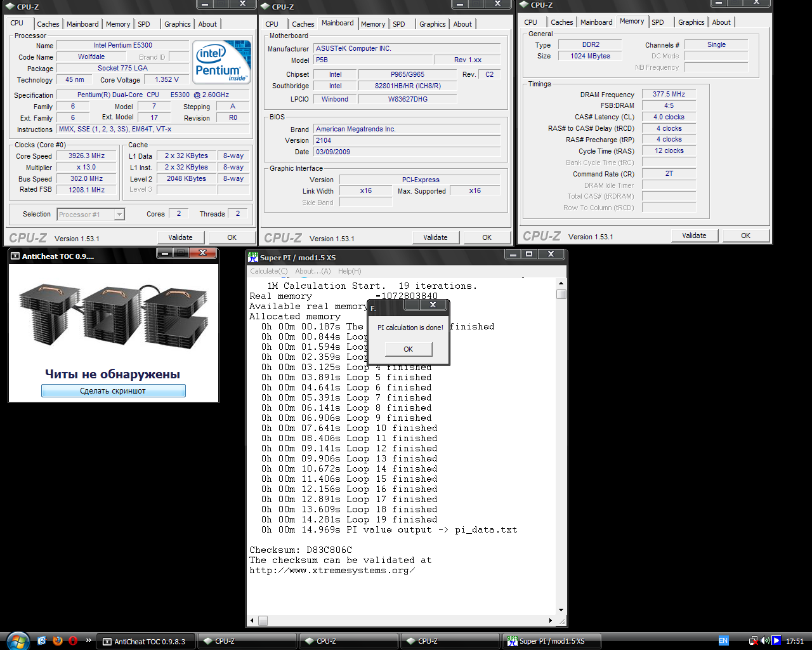Switch to Caches tab in left CPU-Z
This screenshot has height=650, width=812.
[x=48, y=24]
